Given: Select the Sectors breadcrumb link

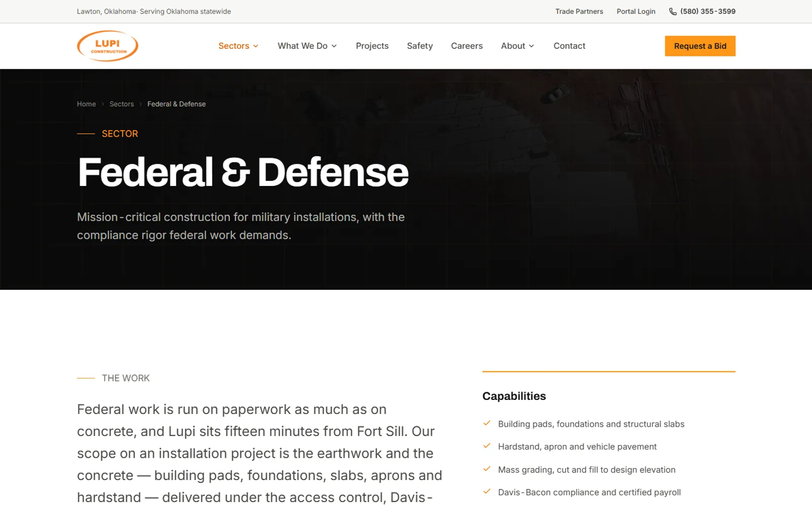Looking at the screenshot, I should point(122,104).
